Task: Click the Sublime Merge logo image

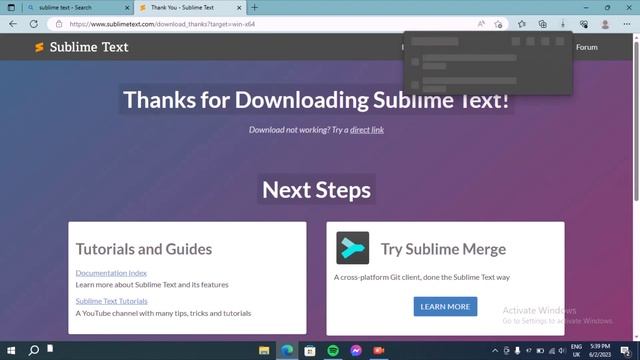Action: [353, 248]
